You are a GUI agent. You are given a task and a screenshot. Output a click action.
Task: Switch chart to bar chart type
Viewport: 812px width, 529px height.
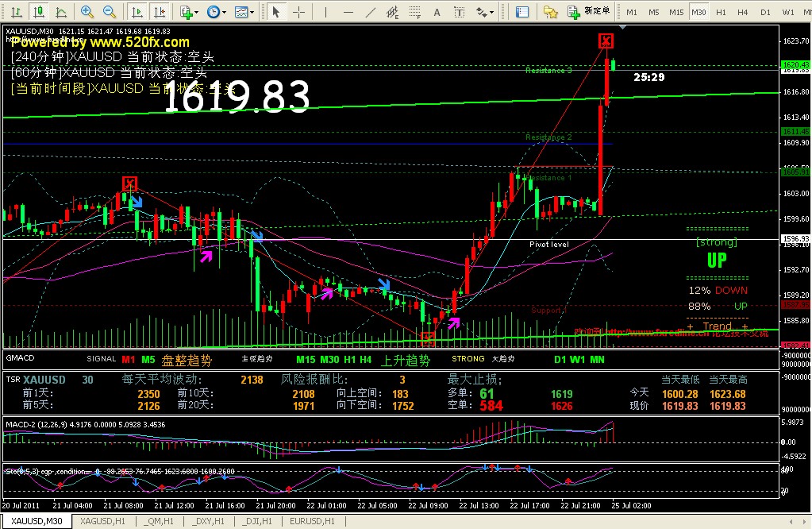coord(16,11)
